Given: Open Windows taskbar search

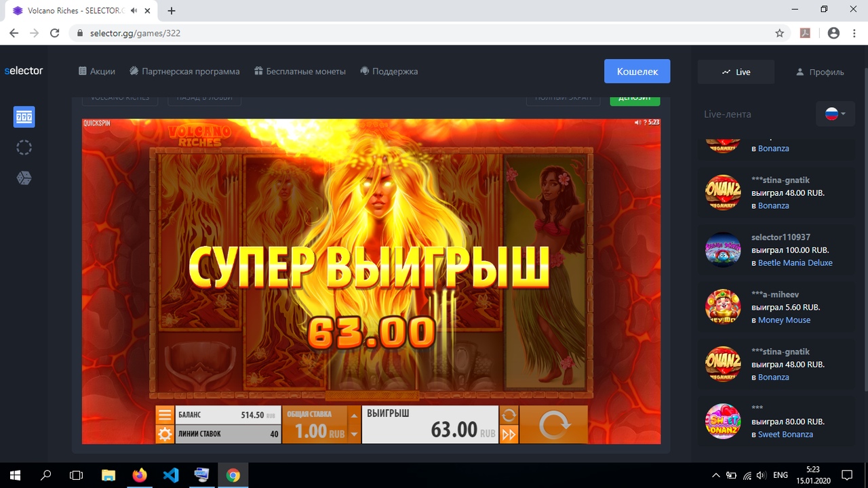Looking at the screenshot, I should pyautogui.click(x=46, y=475).
